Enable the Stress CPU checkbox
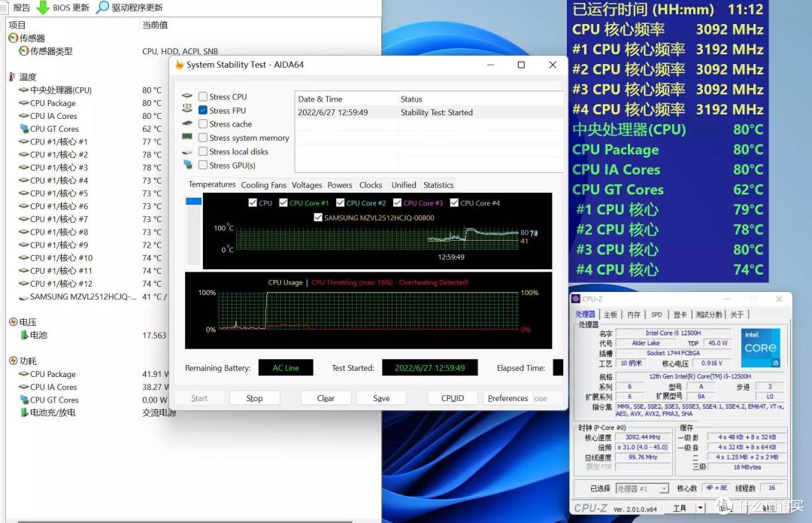812x523 pixels. click(x=203, y=96)
